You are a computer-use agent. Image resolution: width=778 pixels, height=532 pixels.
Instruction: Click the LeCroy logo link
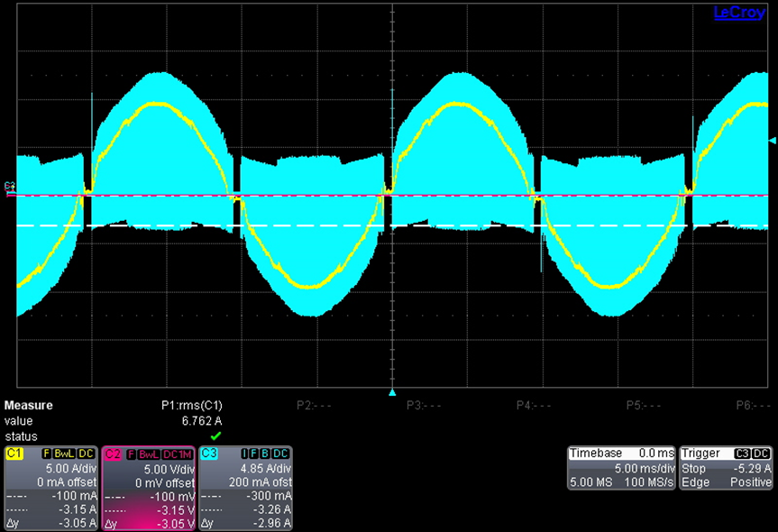pyautogui.click(x=738, y=13)
